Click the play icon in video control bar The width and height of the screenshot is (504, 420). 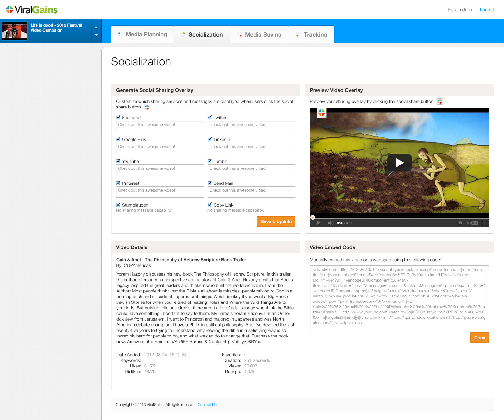point(319,223)
